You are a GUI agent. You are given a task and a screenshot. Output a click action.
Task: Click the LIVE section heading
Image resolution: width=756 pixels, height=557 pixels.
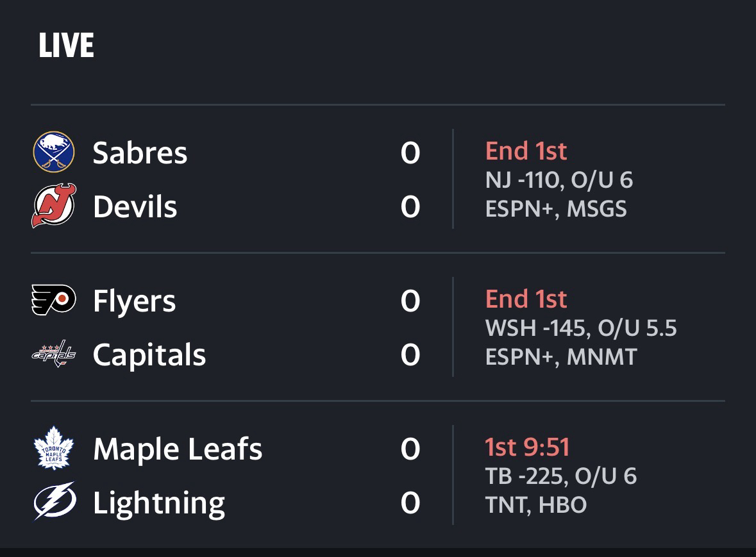tap(66, 46)
